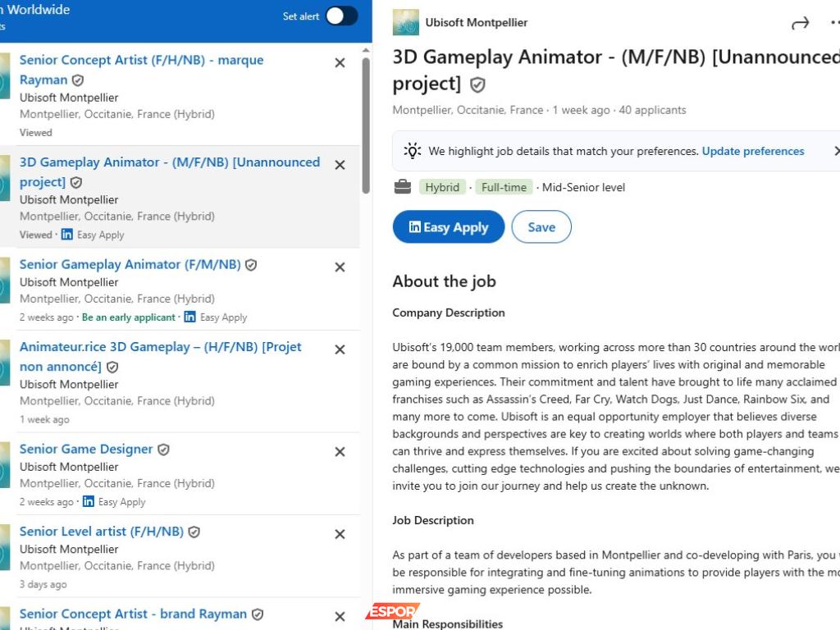The width and height of the screenshot is (840, 630).
Task: Open the Senior Game Designer listing
Action: [86, 449]
